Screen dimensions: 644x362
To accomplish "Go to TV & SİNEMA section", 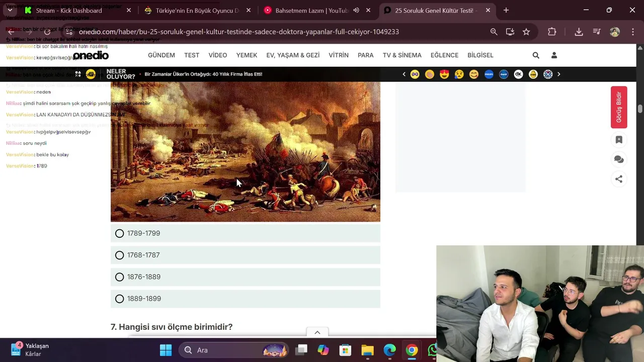I will tap(402, 55).
